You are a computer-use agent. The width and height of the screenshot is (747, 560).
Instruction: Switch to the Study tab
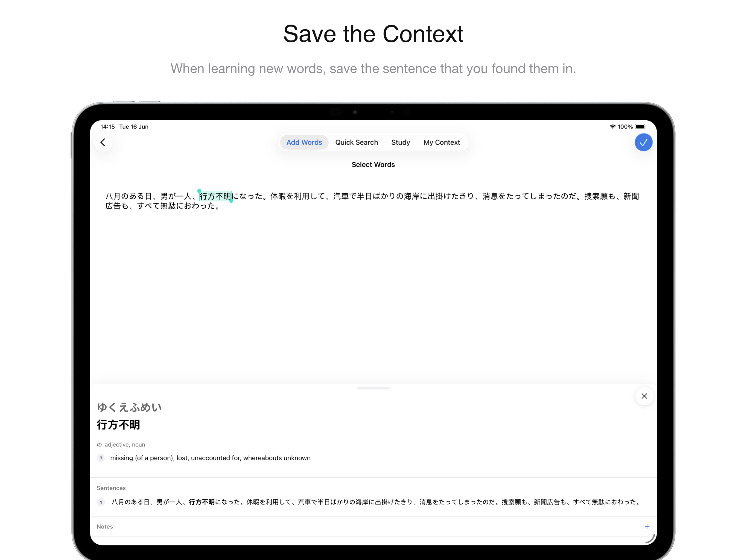click(401, 142)
